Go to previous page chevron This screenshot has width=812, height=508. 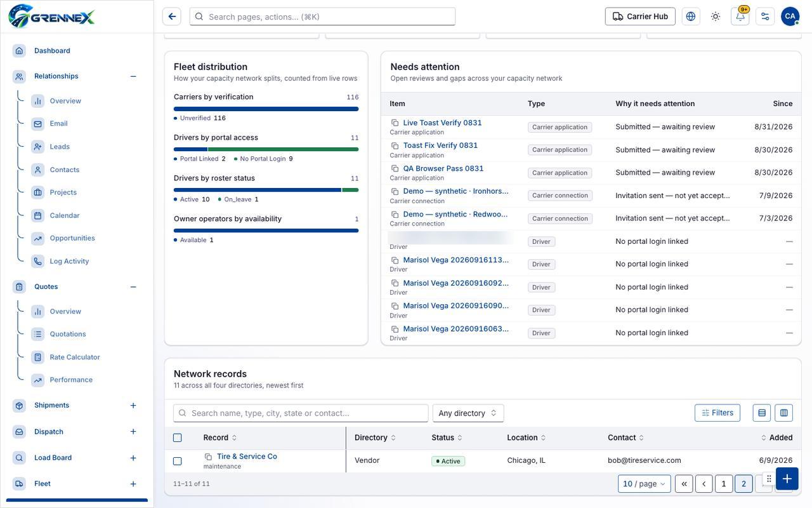pos(704,484)
